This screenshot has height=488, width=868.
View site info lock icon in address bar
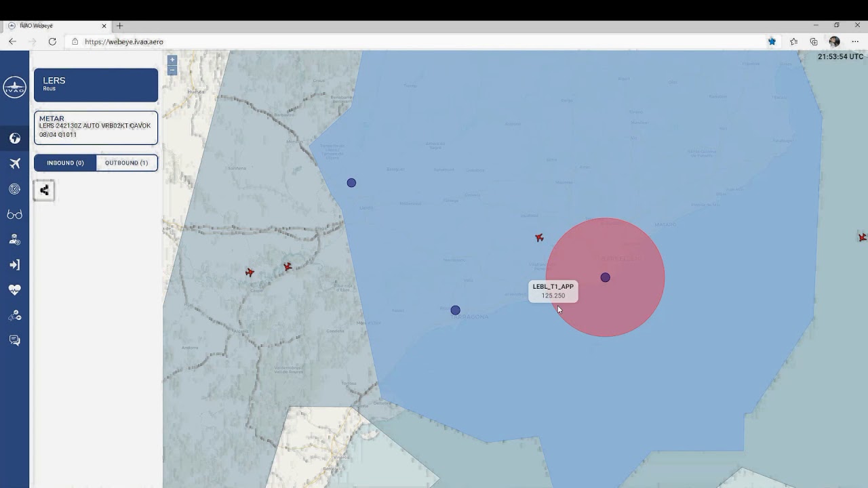tap(75, 41)
